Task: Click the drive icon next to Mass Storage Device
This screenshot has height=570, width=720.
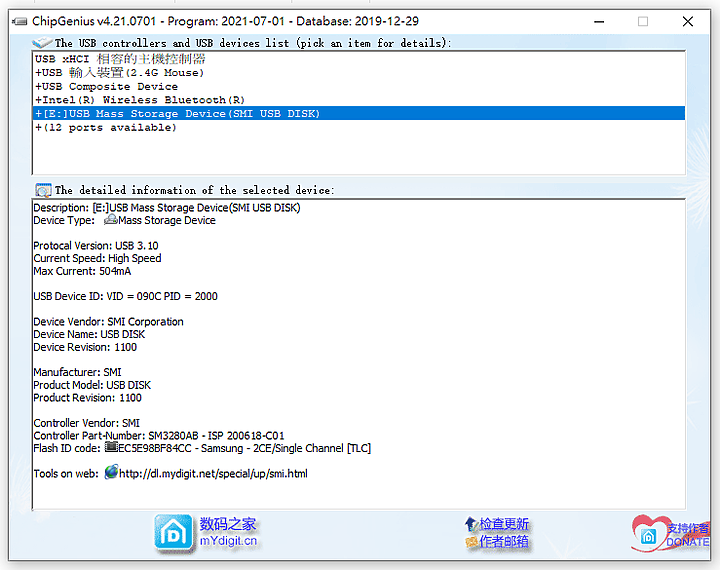Action: click(x=110, y=220)
